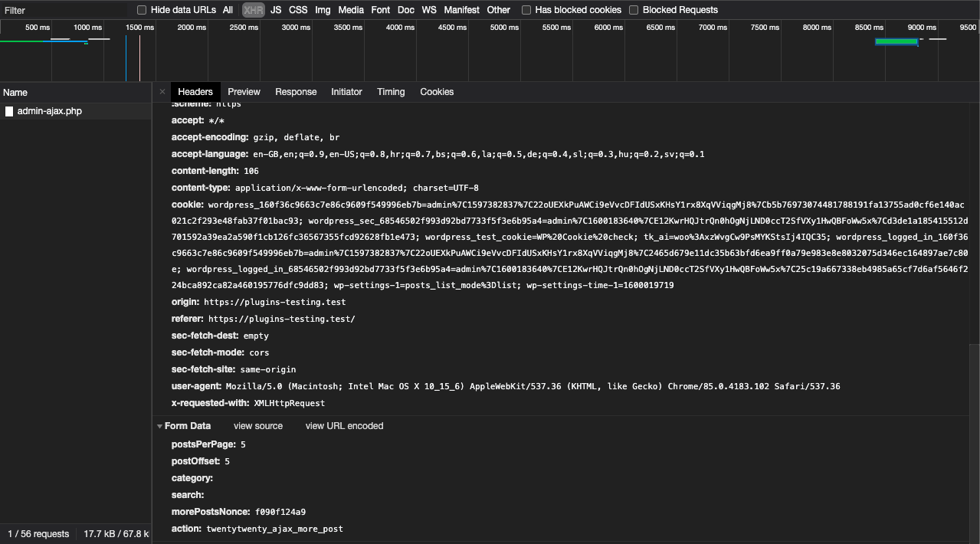
Task: Select the admin-ajax.php request row
Action: (50, 110)
